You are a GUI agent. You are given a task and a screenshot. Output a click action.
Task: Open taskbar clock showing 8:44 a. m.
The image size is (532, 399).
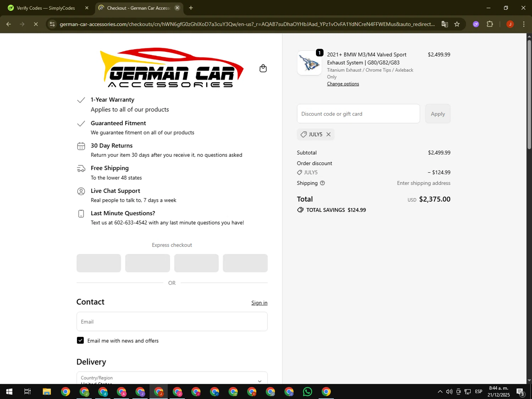tap(498, 392)
